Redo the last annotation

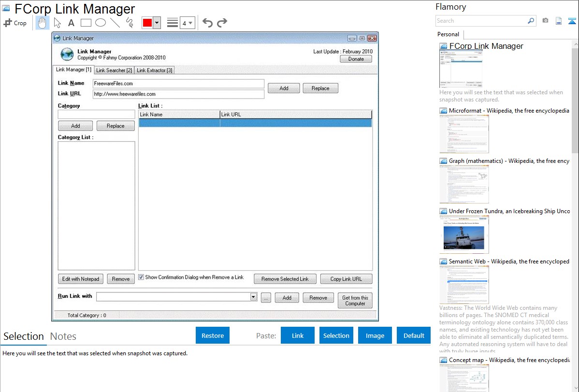[222, 23]
